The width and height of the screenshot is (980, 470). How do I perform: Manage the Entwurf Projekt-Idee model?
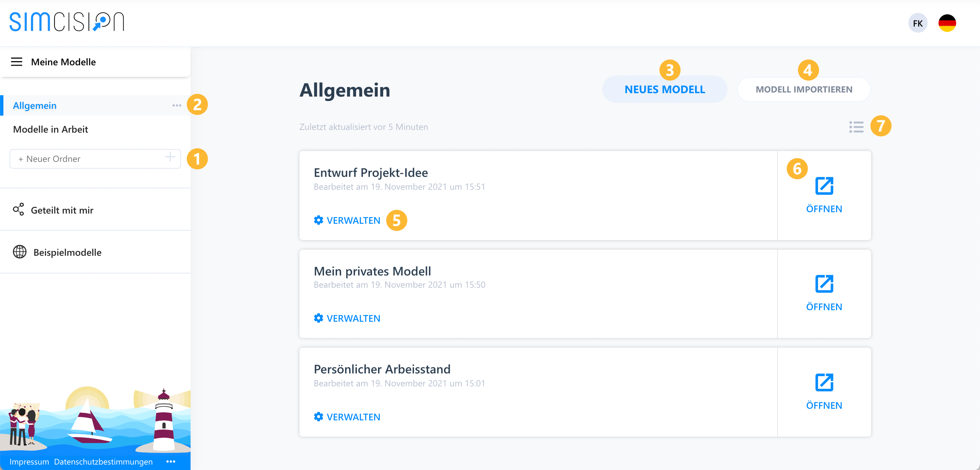[x=347, y=220]
